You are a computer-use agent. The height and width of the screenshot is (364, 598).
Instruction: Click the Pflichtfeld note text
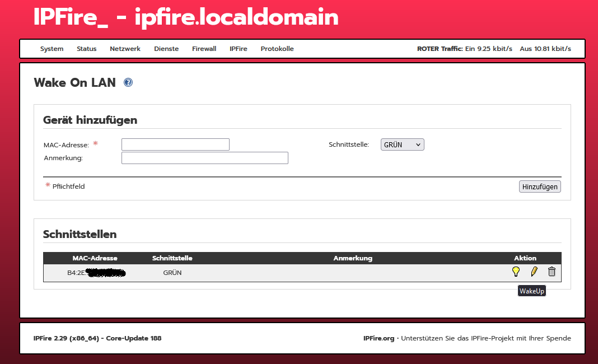pyautogui.click(x=69, y=186)
